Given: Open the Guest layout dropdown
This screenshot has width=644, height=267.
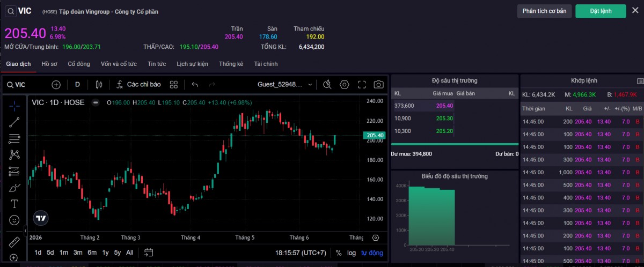Looking at the screenshot, I should (285, 85).
